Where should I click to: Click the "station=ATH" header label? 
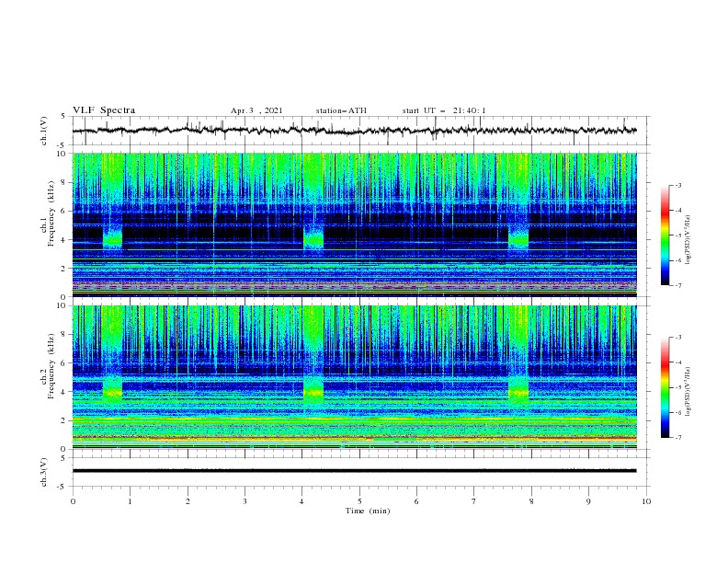pyautogui.click(x=341, y=110)
